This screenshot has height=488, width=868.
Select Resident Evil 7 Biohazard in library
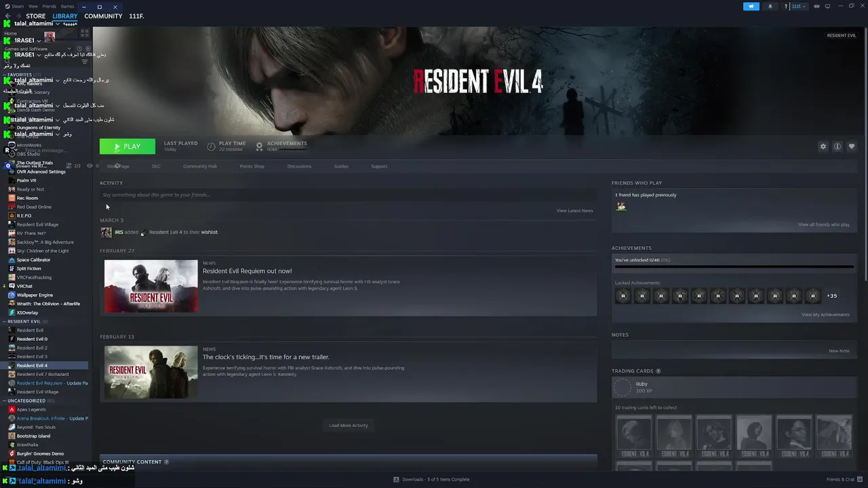pyautogui.click(x=42, y=374)
